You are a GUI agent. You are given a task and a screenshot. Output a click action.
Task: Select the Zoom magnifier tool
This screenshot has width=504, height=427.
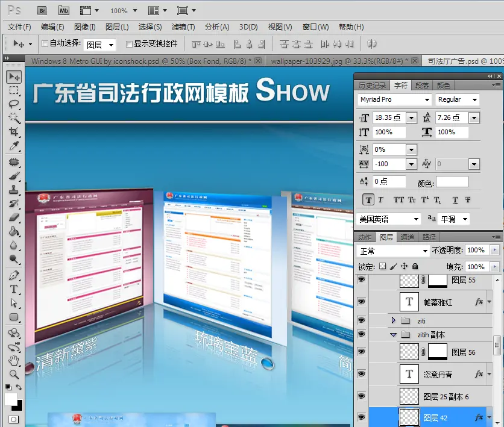point(14,374)
